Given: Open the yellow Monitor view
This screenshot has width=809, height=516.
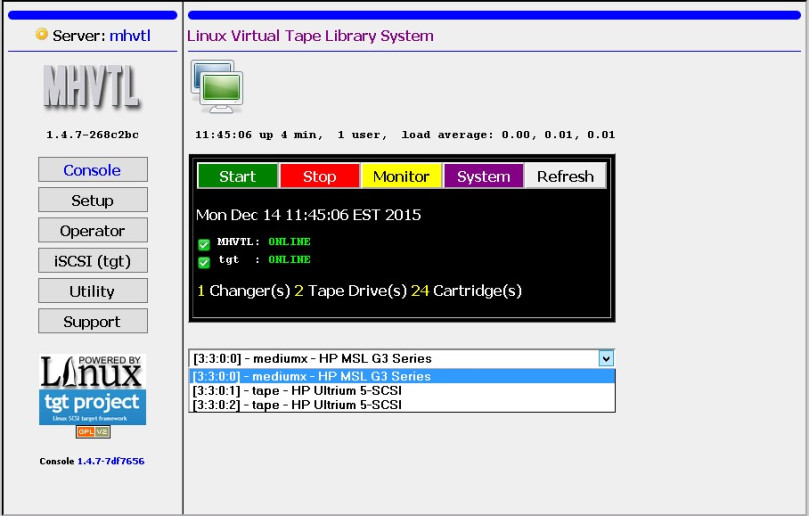Looking at the screenshot, I should pyautogui.click(x=401, y=176).
